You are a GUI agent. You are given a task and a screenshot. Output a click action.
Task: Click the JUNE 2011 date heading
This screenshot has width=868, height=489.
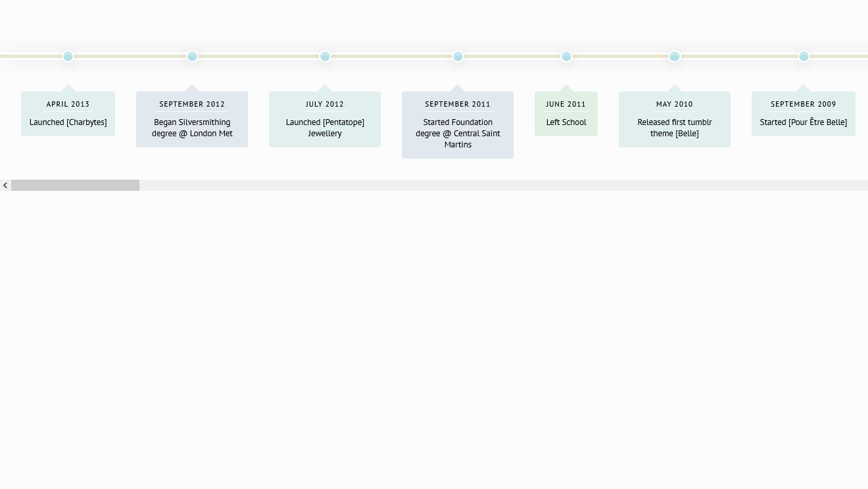[566, 104]
